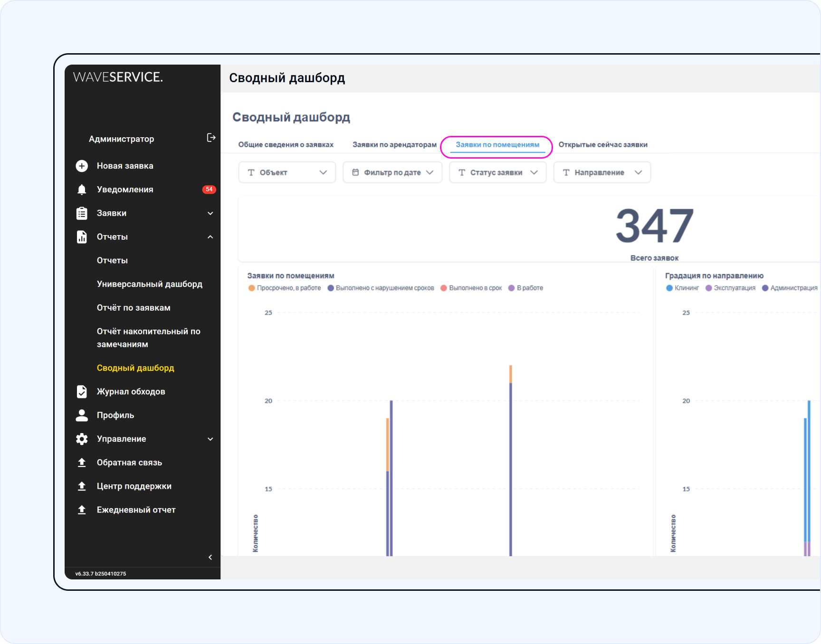
Task: Click the logout icon next to Администратор
Action: [x=211, y=138]
